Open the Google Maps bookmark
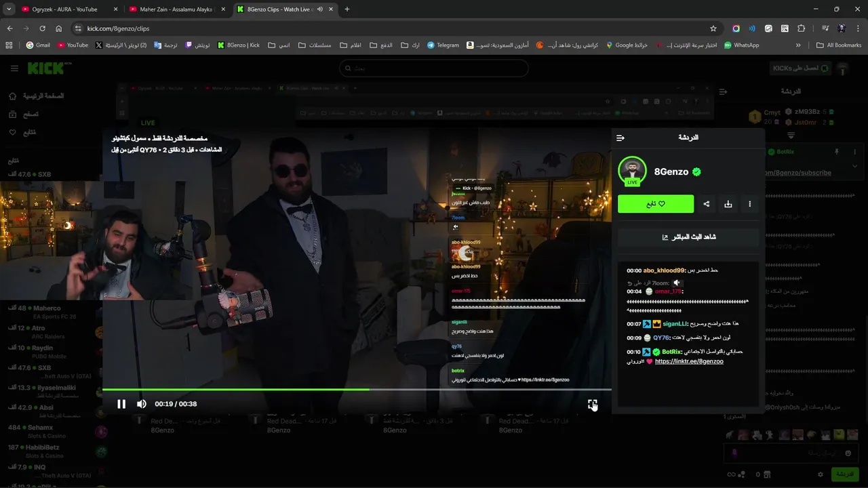The height and width of the screenshot is (488, 868). point(627,45)
